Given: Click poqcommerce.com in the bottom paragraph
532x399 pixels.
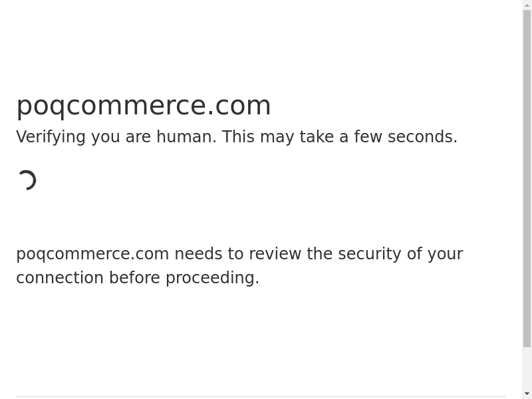Looking at the screenshot, I should (x=92, y=254).
